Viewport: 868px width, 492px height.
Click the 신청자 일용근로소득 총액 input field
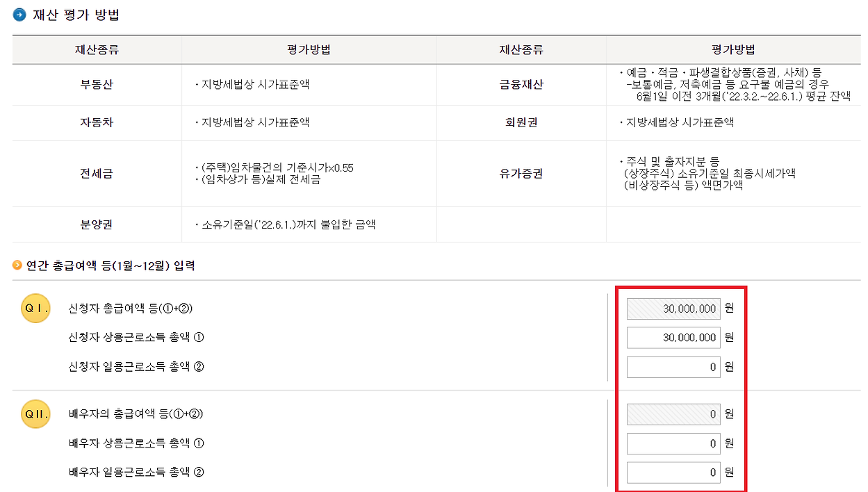tap(673, 367)
